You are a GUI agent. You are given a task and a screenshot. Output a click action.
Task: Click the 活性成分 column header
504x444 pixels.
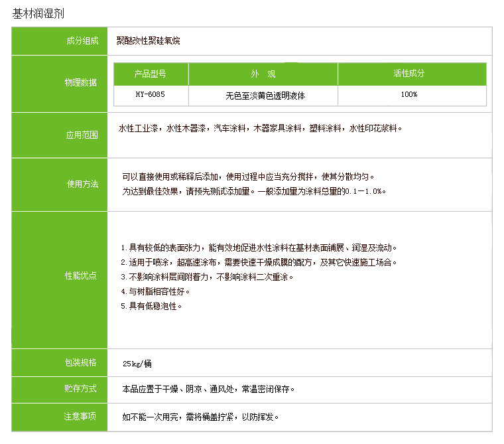(x=409, y=74)
